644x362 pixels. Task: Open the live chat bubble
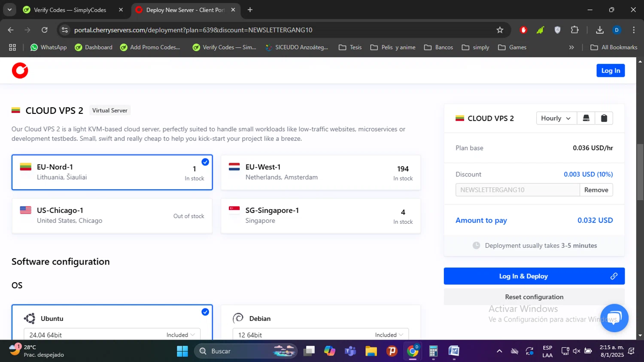[x=614, y=318]
